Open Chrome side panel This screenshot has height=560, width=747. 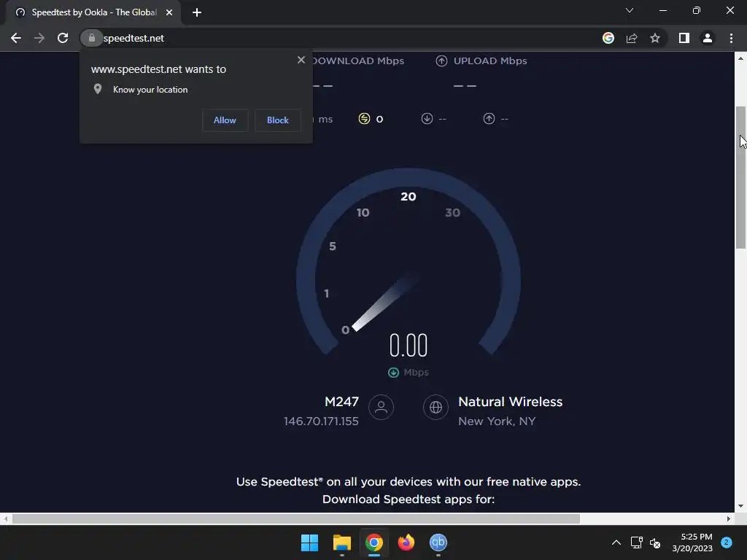684,38
